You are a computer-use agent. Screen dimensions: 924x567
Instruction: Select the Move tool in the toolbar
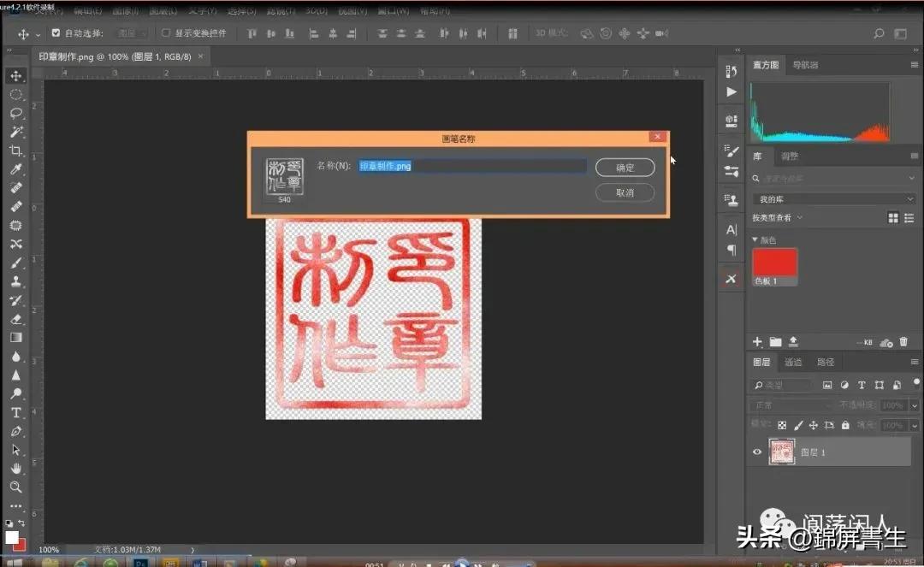click(17, 75)
